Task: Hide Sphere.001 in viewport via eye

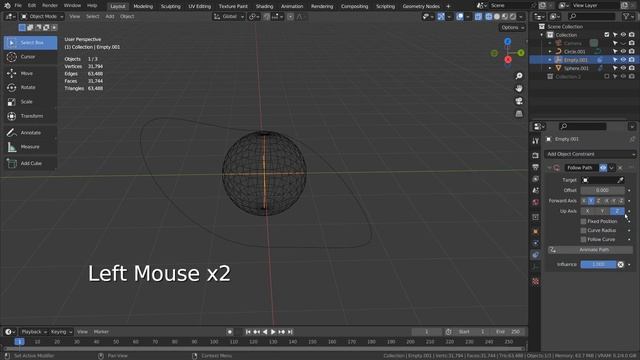Action: coord(623,68)
